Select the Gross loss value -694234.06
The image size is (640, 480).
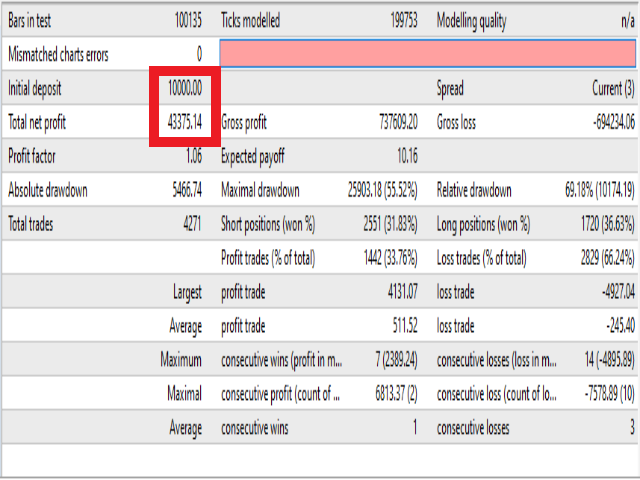(614, 122)
